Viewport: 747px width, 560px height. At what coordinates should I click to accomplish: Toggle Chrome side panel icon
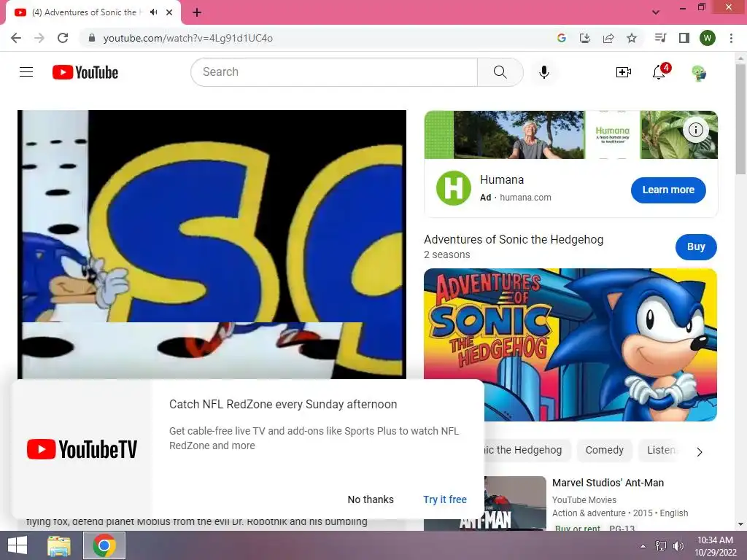(x=684, y=38)
